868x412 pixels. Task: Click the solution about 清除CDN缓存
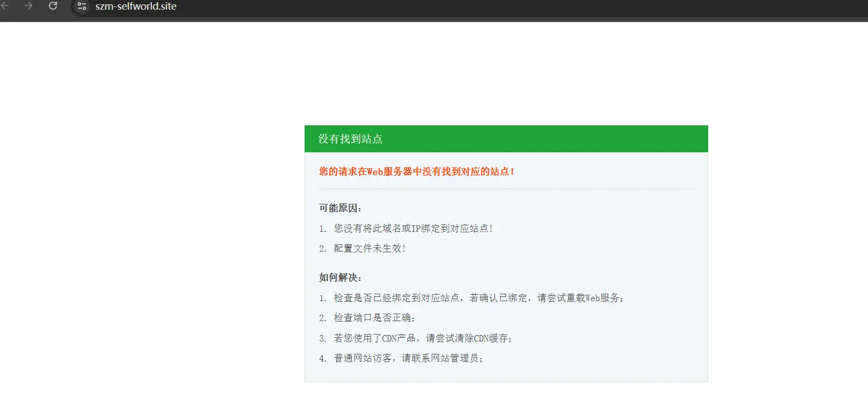tap(422, 338)
